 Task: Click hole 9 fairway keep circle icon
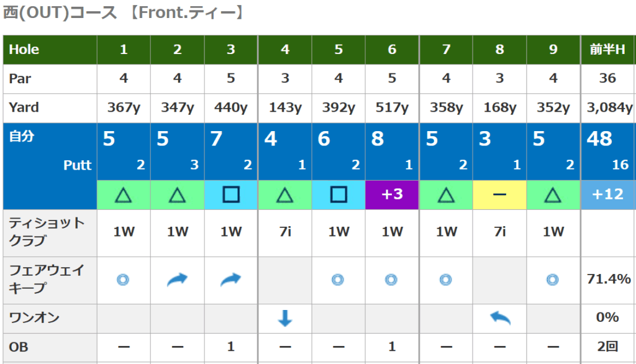pos(552,280)
